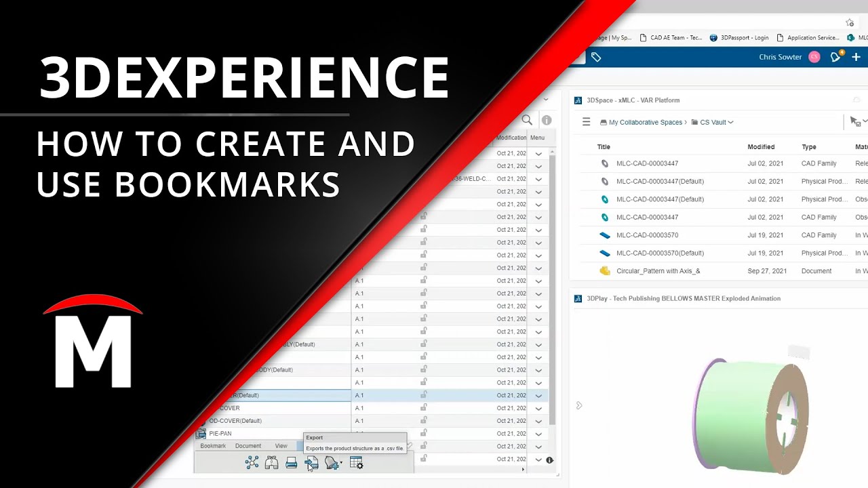Click the blue part icon for MLC-CAD-00003570(Default)

pos(605,253)
